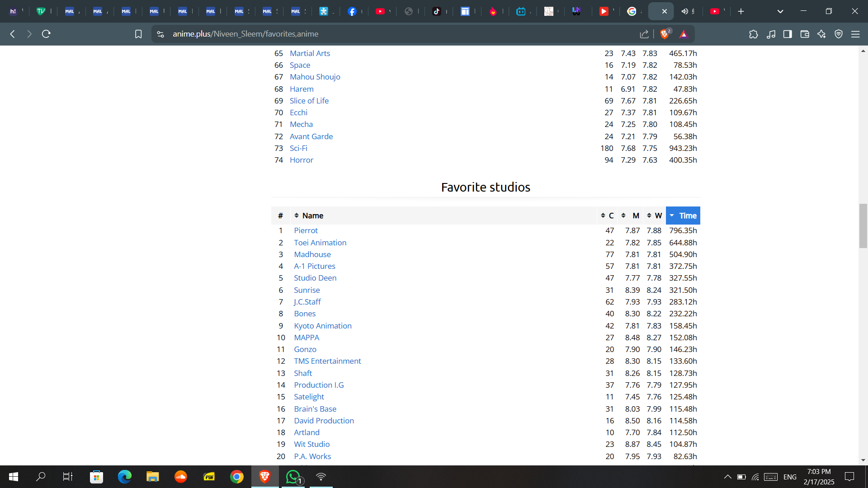Expand tab search dropdown arrow
Image resolution: width=868 pixels, height=488 pixels.
coord(780,11)
